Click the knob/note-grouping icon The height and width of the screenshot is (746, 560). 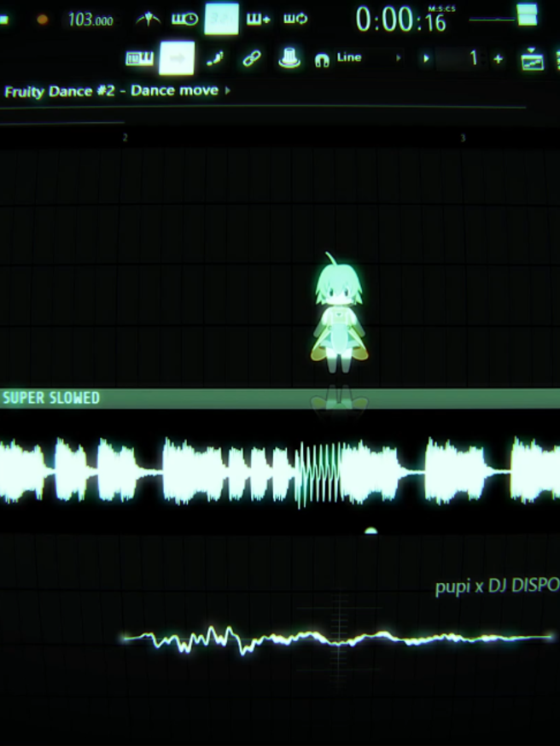289,58
